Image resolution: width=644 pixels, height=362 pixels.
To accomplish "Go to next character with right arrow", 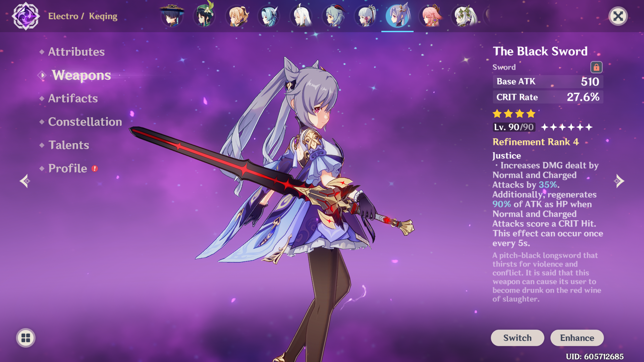I will [x=619, y=181].
